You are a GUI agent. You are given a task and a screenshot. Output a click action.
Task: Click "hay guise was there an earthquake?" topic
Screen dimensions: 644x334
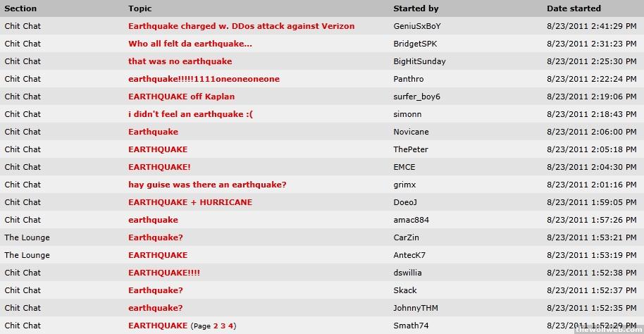(207, 185)
